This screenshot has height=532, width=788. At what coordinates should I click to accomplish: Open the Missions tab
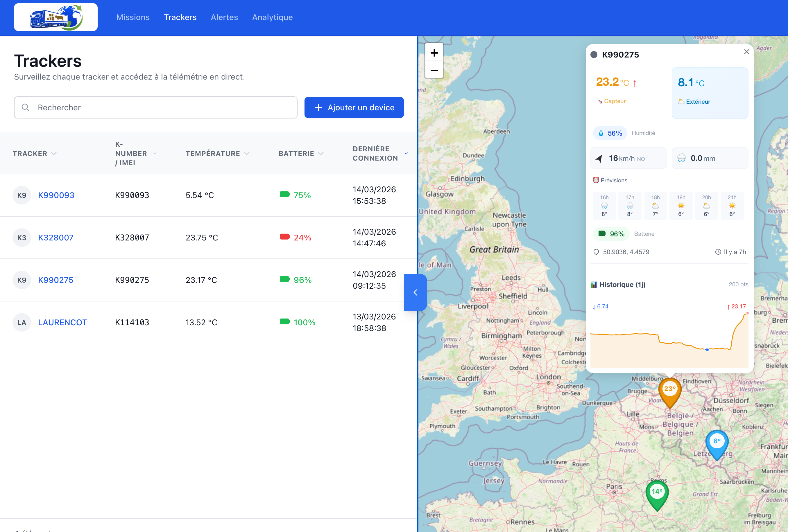click(132, 17)
